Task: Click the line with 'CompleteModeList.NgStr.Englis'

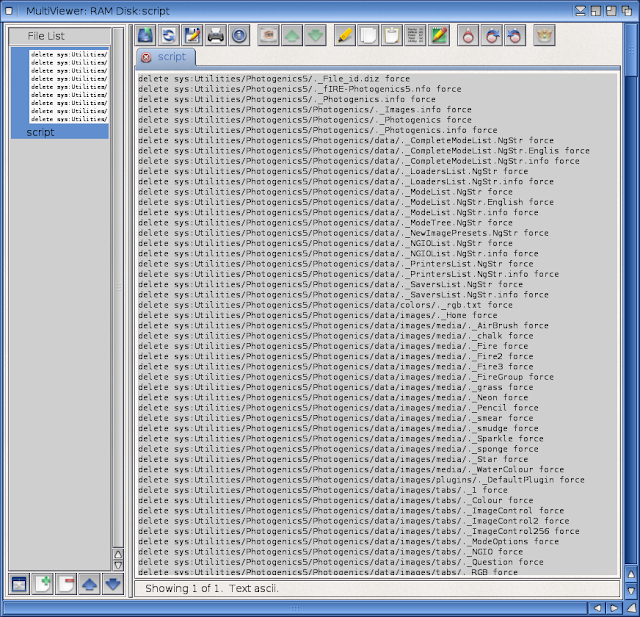Action: click(364, 151)
